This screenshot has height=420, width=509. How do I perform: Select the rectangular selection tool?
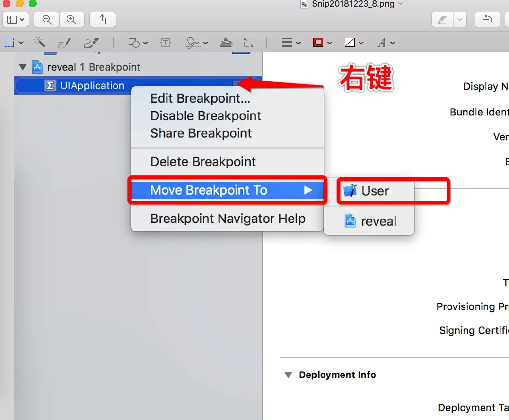click(9, 42)
